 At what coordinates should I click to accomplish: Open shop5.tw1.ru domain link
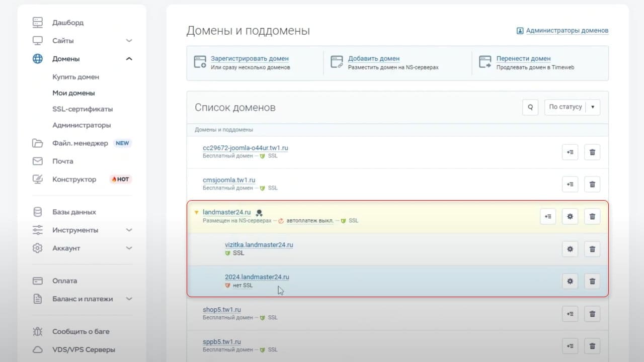[222, 310]
